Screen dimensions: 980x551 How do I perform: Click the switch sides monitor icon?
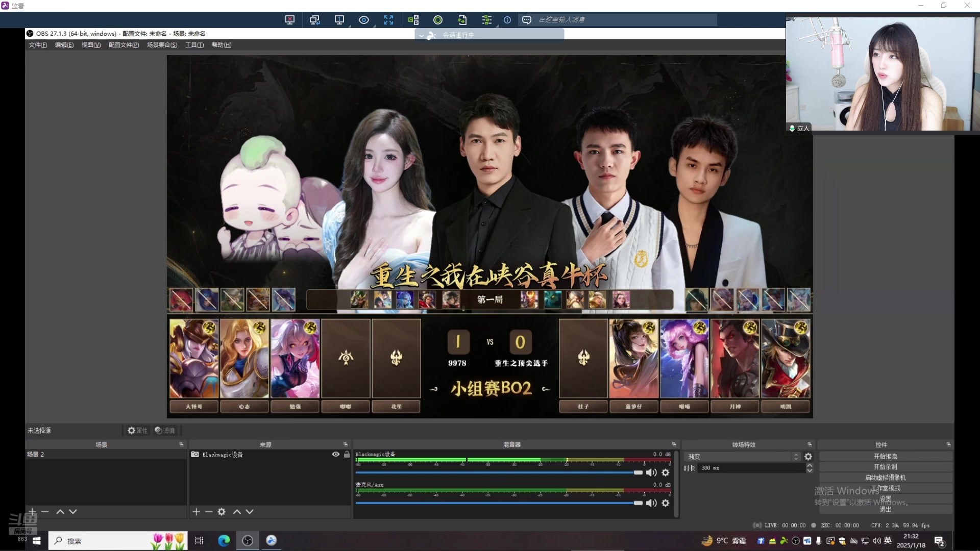314,20
